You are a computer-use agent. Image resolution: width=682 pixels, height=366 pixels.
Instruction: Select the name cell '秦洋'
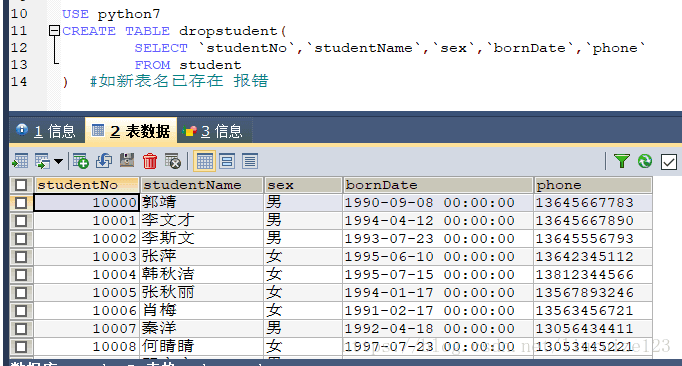[x=202, y=329]
